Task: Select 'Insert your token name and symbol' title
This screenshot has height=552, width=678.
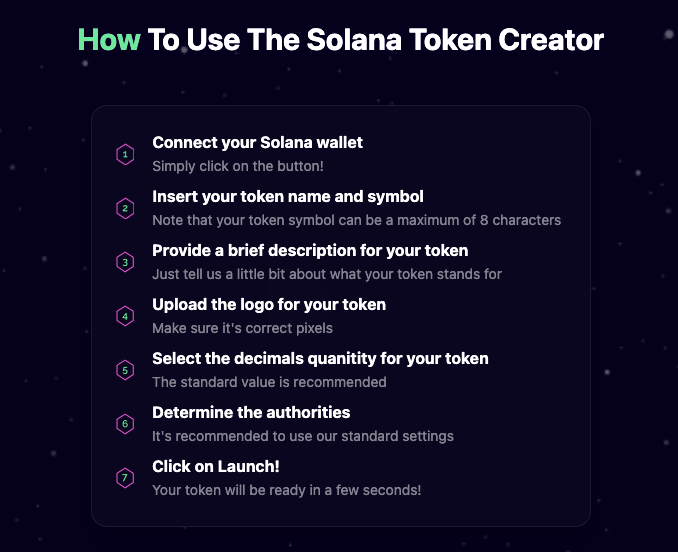Action: pyautogui.click(x=288, y=197)
